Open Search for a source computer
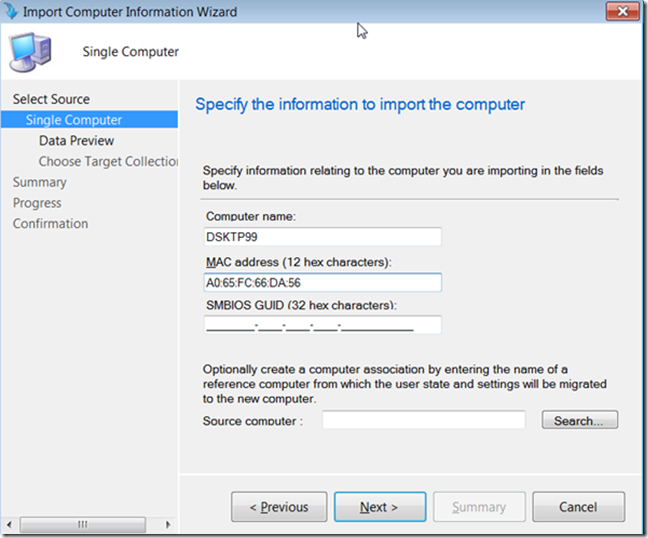Screen dimensions: 648x538 (x=580, y=420)
